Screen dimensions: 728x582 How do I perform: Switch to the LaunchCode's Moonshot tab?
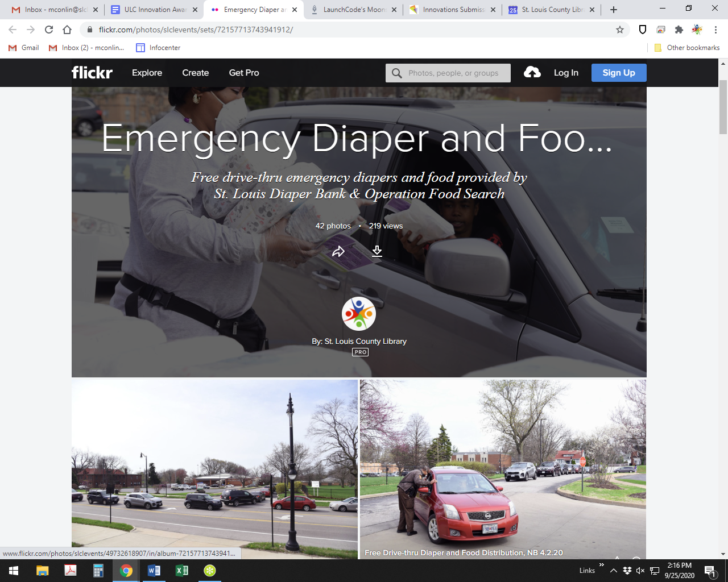(353, 10)
